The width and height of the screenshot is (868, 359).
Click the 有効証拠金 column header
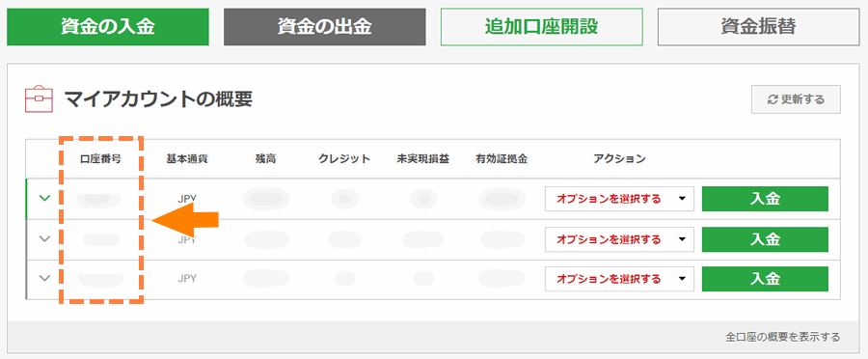pyautogui.click(x=502, y=159)
